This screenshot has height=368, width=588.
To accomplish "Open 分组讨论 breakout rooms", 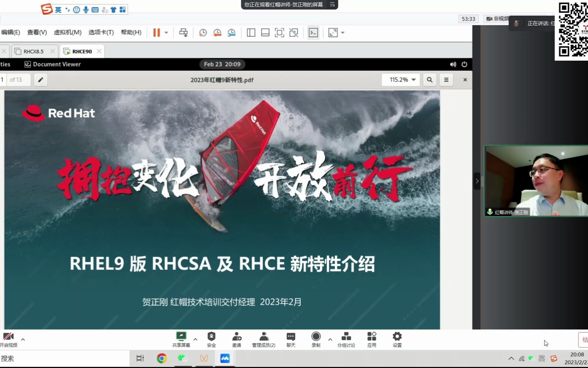I will click(x=346, y=340).
